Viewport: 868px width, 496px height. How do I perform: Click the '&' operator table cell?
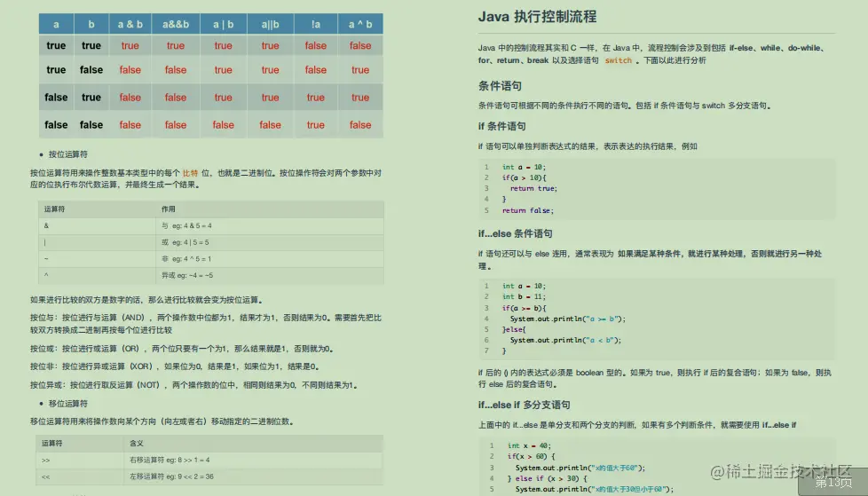(97, 226)
